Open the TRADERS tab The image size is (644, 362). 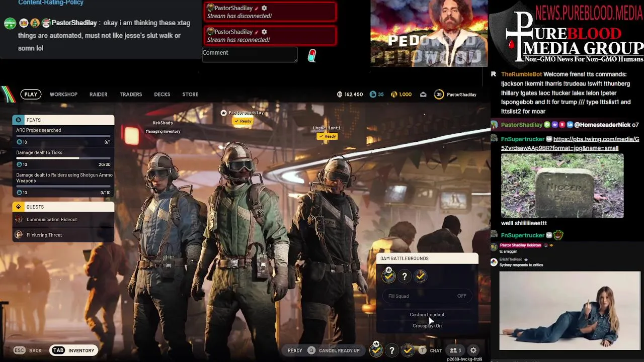131,94
